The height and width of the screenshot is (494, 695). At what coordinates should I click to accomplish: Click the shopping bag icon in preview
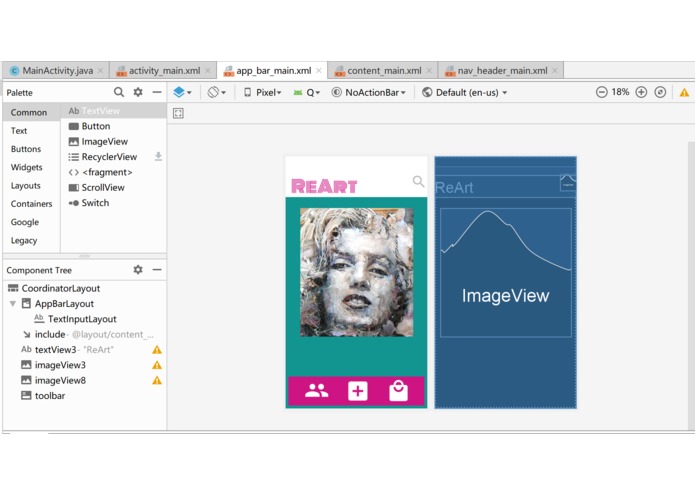(x=398, y=390)
